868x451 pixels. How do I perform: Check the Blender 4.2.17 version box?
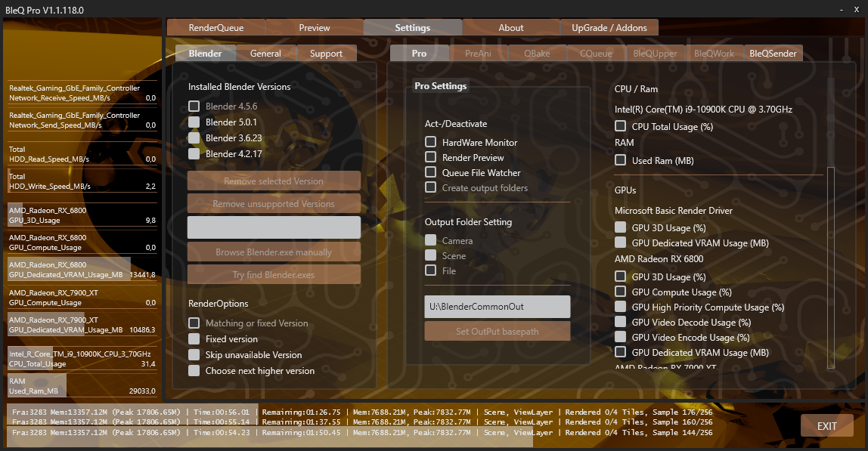194,154
